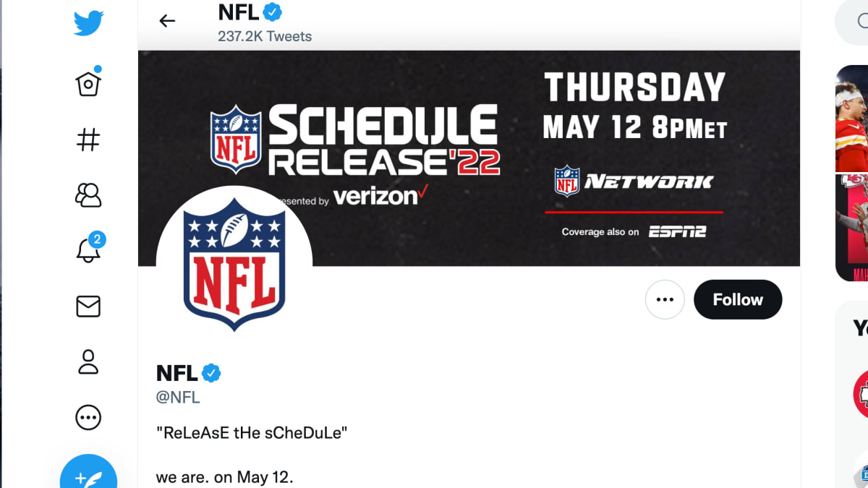868x488 pixels.
Task: Go back using the left arrow
Action: click(x=167, y=21)
